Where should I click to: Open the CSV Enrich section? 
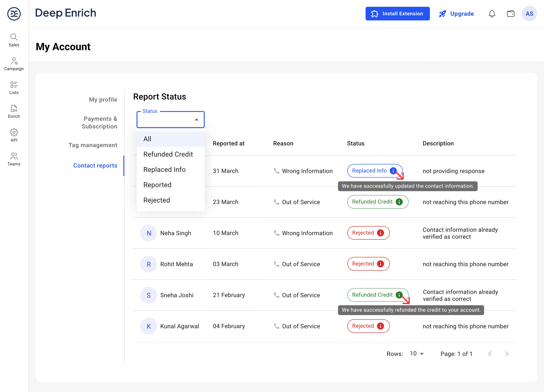14,112
